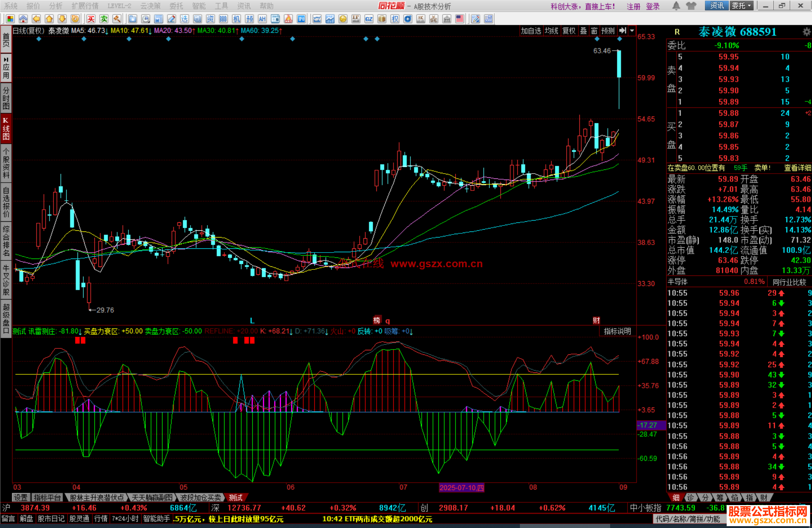Open the 扩展行情 menu
This screenshot has width=812, height=528.
coord(85,6)
